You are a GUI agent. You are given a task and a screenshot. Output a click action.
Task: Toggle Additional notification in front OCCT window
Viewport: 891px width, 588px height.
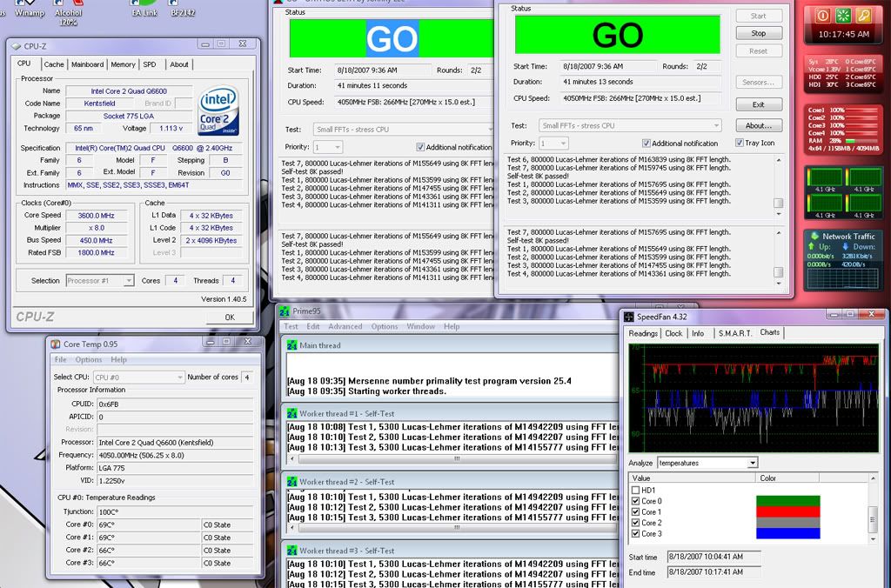point(646,144)
